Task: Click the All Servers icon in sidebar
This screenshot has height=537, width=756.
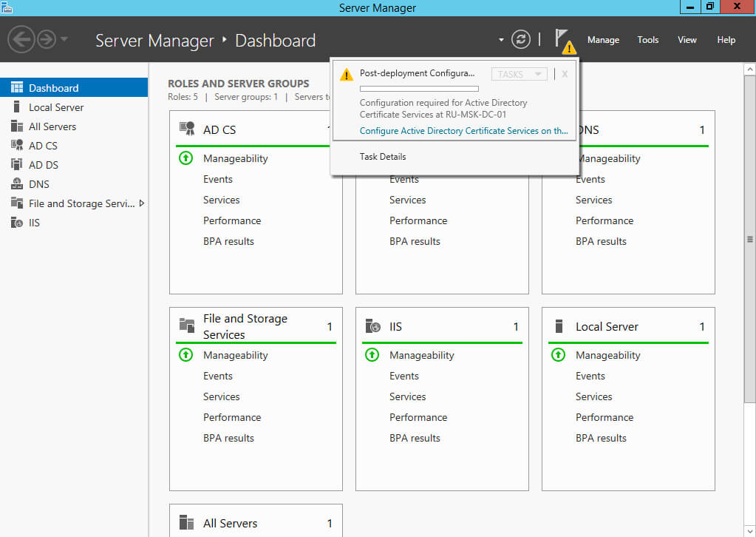Action: click(17, 126)
